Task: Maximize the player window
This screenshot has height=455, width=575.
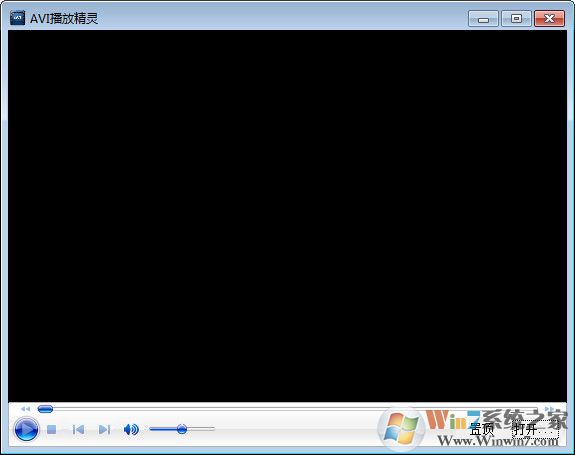Action: pyautogui.click(x=516, y=18)
